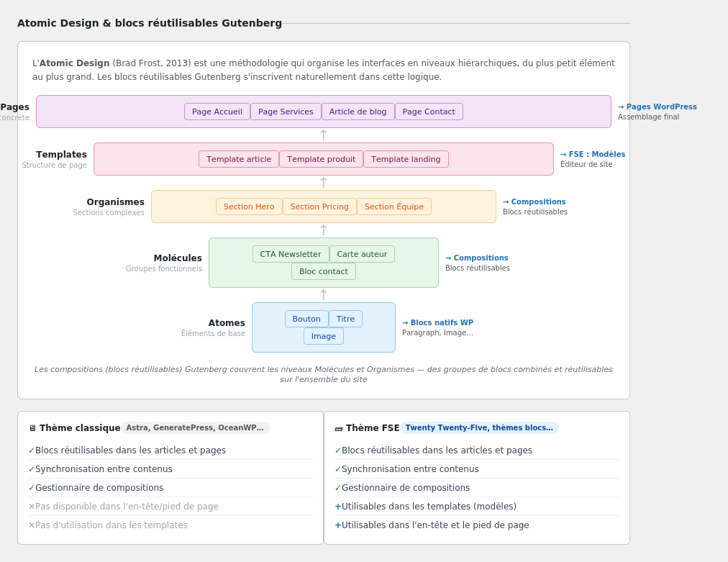Screen dimensions: 728x562
Task: Click Compositions label beside Organismes
Action: (x=534, y=201)
